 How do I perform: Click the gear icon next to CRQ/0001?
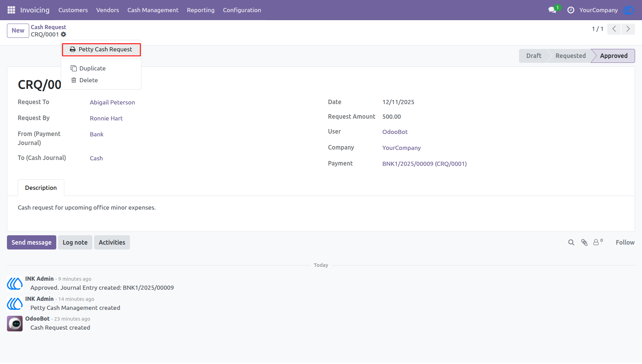pyautogui.click(x=64, y=34)
